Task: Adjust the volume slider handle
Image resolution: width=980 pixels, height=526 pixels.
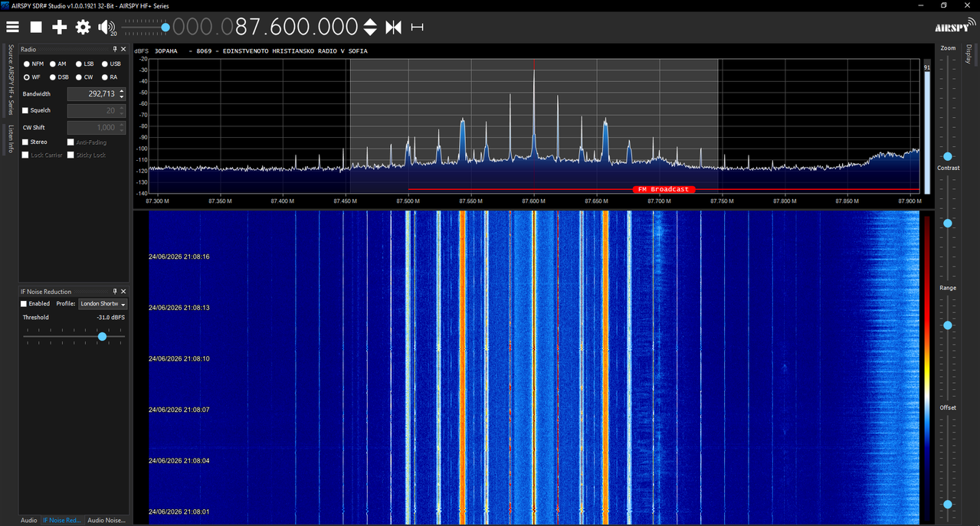Action: coord(166,28)
